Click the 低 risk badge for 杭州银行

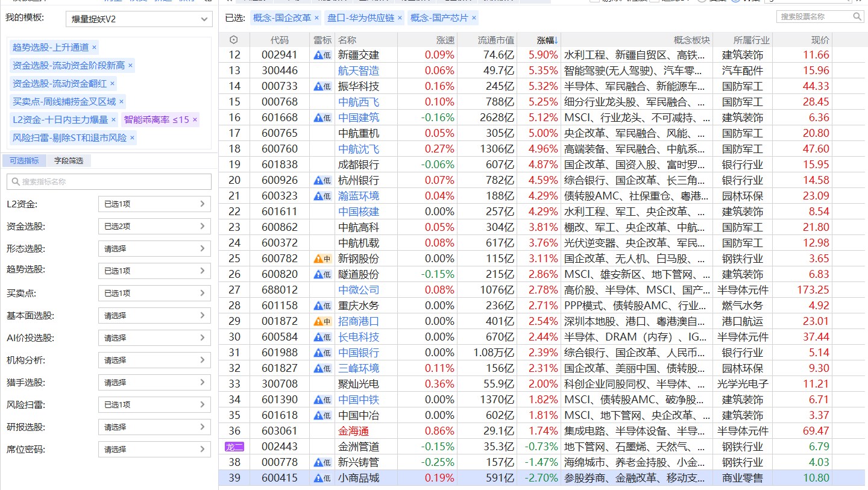[322, 180]
